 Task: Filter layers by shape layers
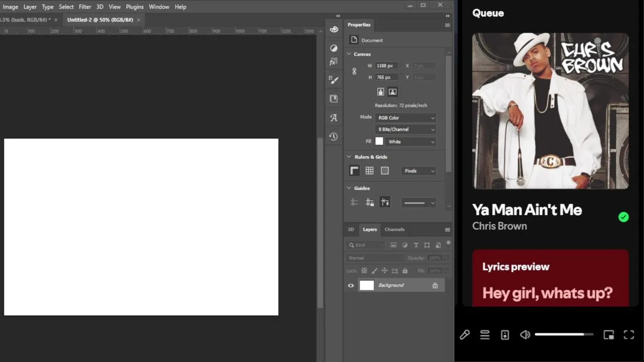coord(427,245)
